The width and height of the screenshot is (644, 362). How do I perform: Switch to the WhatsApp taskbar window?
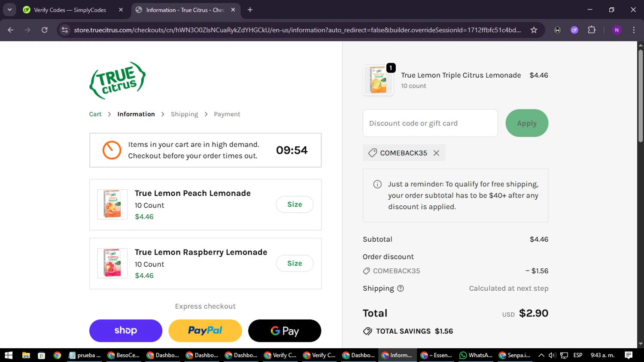476,355
